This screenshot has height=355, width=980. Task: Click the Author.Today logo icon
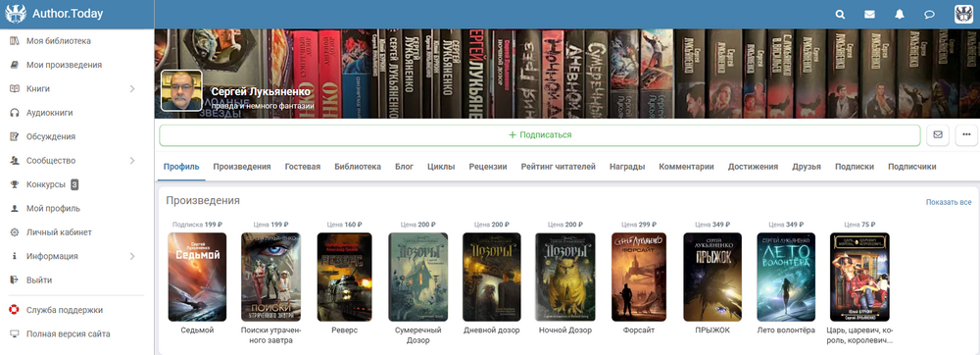[x=16, y=14]
